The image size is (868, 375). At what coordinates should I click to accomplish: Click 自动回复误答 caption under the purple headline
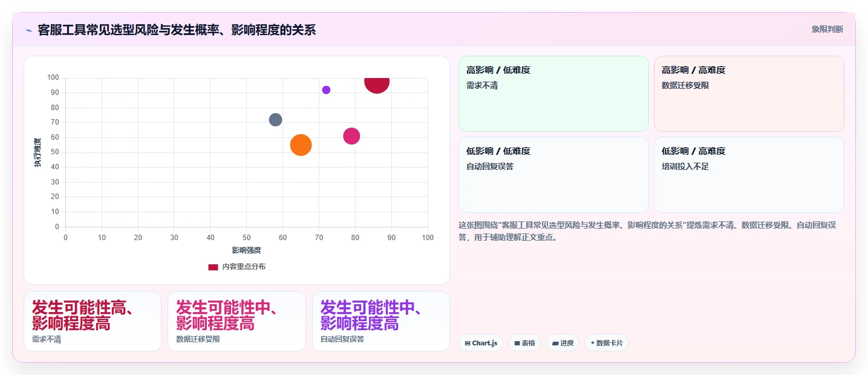(342, 339)
